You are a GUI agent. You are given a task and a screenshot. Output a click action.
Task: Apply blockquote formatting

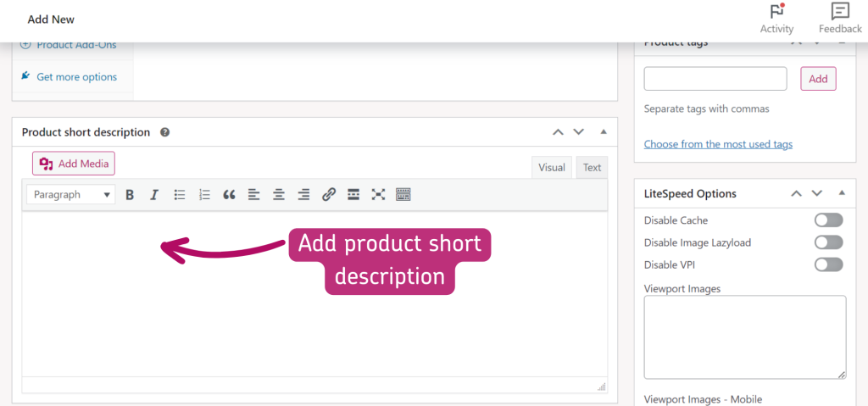pyautogui.click(x=229, y=195)
